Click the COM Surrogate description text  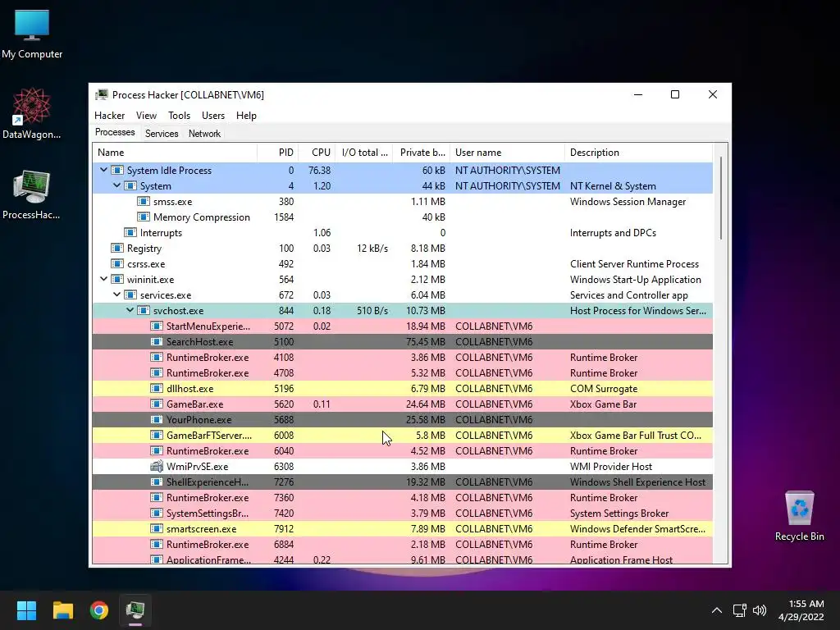point(604,388)
